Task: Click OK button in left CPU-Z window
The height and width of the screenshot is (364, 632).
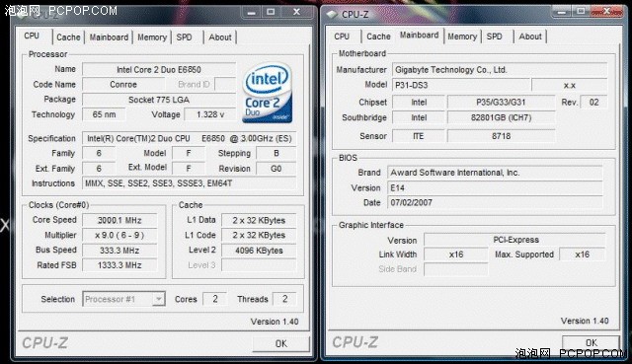Action: click(x=280, y=343)
